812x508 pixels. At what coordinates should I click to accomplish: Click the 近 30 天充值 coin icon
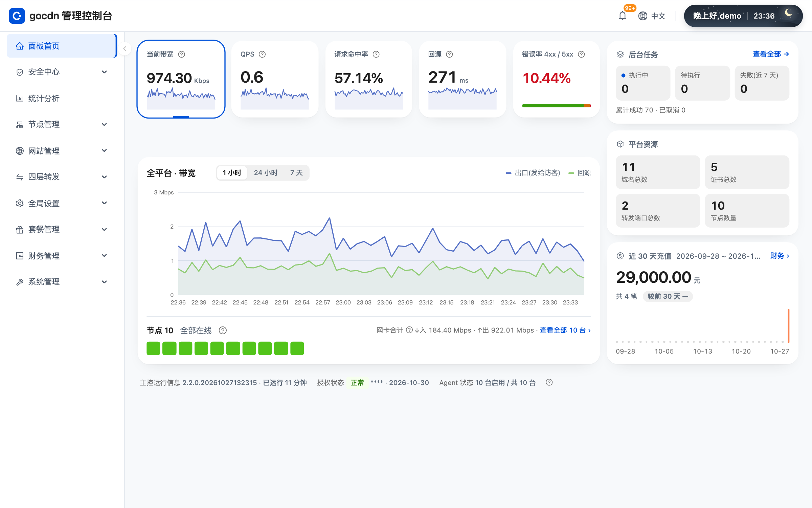tap(620, 256)
